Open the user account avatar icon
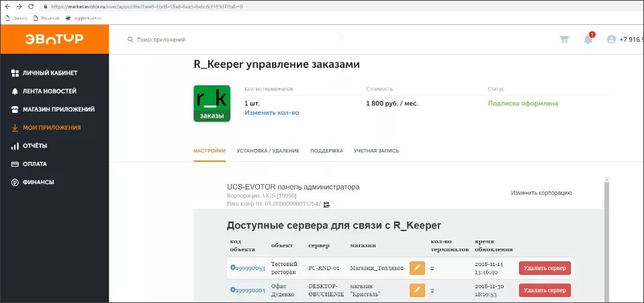Screen dimensions: 644x303 click(x=611, y=40)
